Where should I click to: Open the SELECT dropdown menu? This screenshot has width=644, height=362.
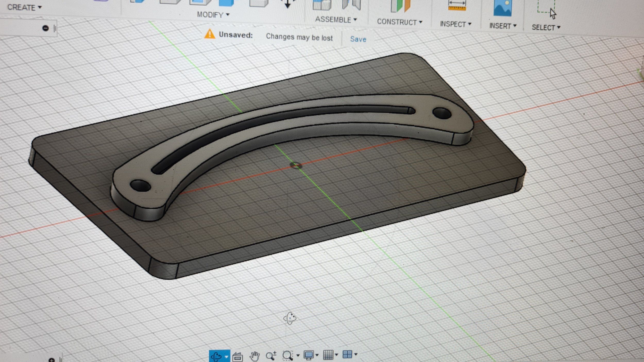[x=546, y=27]
